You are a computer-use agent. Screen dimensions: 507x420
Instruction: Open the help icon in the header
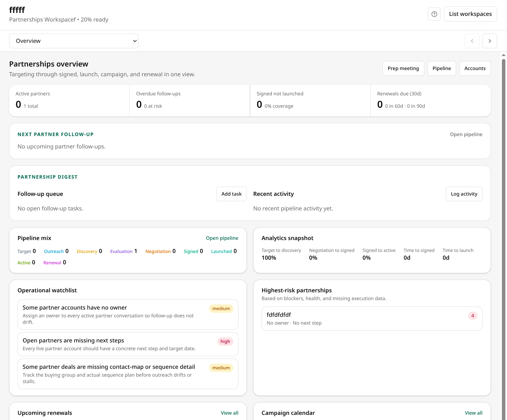point(434,14)
